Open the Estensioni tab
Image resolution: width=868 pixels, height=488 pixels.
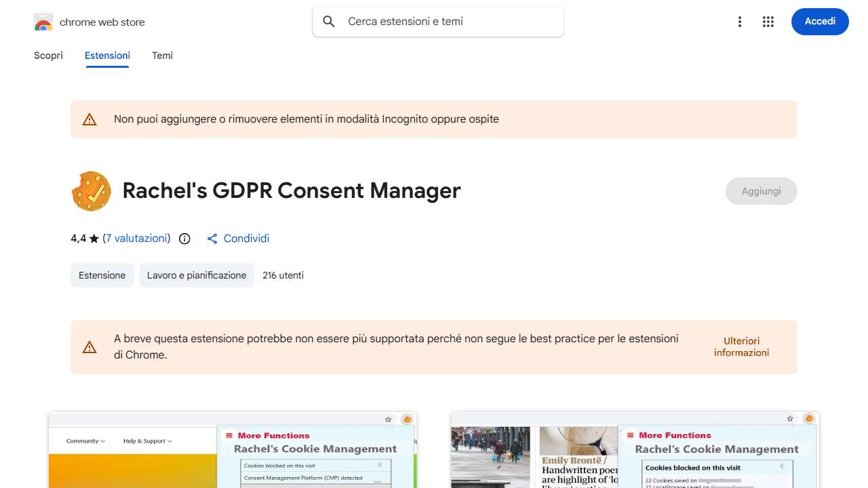point(106,56)
